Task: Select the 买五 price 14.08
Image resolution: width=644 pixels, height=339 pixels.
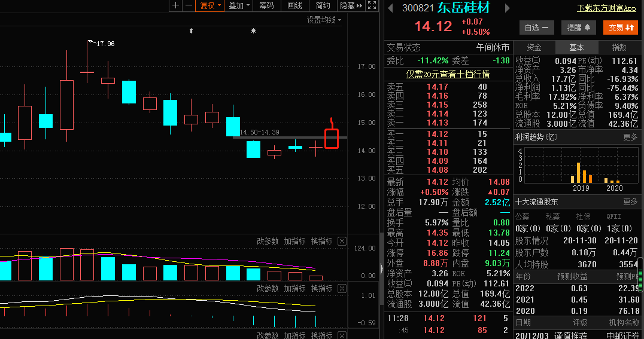Action: pyautogui.click(x=437, y=170)
